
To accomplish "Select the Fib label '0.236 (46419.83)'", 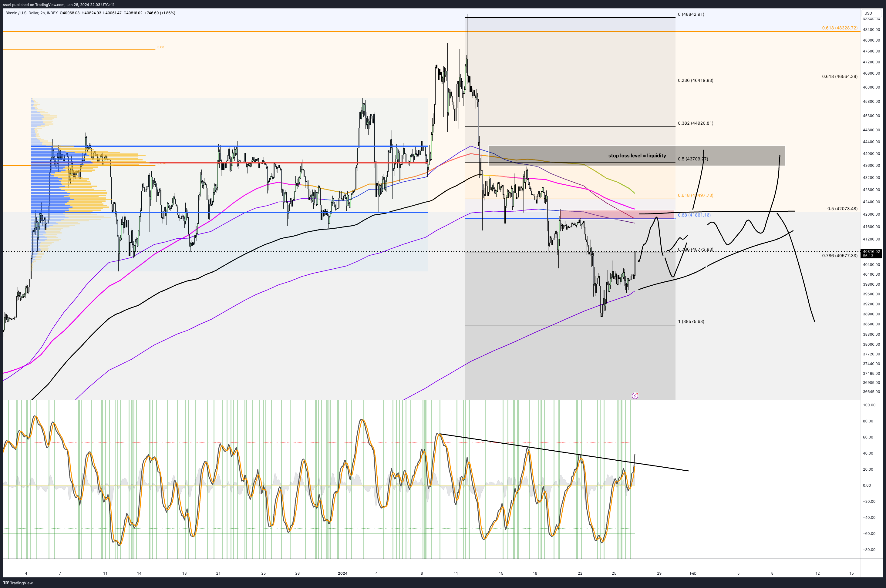I will (x=696, y=80).
